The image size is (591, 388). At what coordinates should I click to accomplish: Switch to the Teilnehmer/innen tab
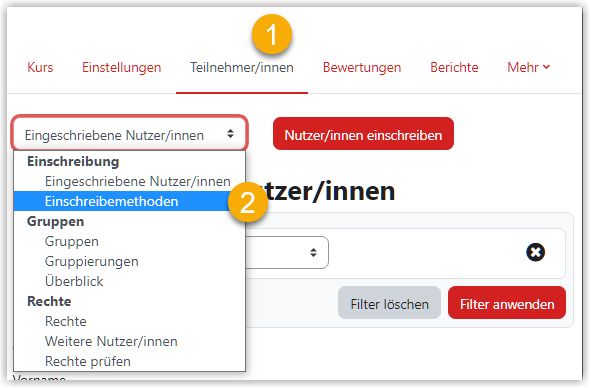242,67
